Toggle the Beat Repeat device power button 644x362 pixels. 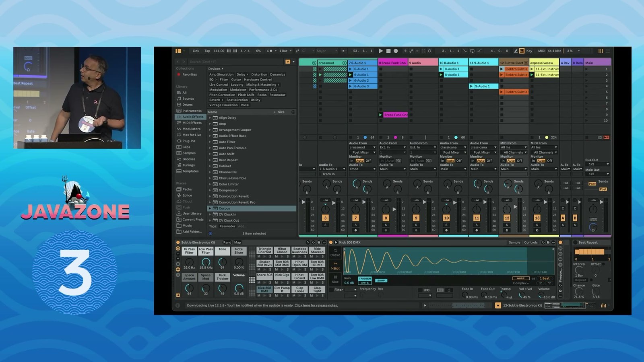pos(575,243)
